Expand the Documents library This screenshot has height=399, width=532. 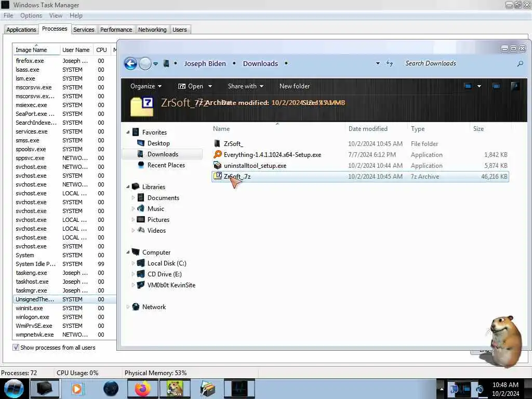click(133, 198)
